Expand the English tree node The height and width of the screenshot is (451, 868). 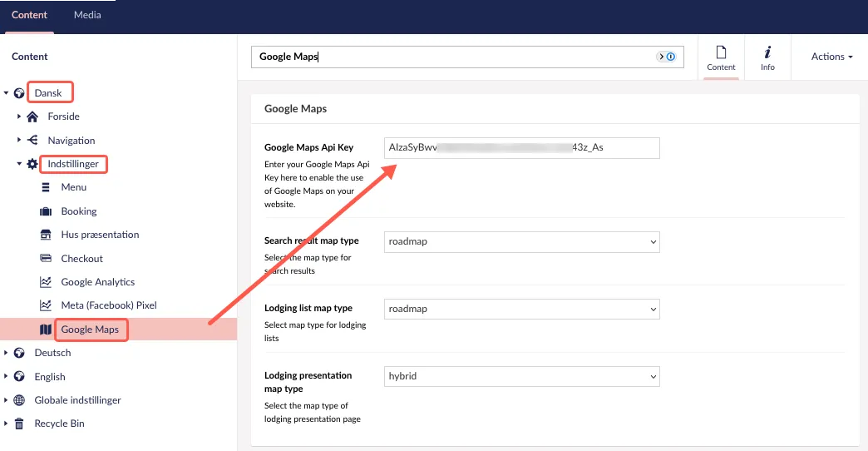tap(6, 376)
